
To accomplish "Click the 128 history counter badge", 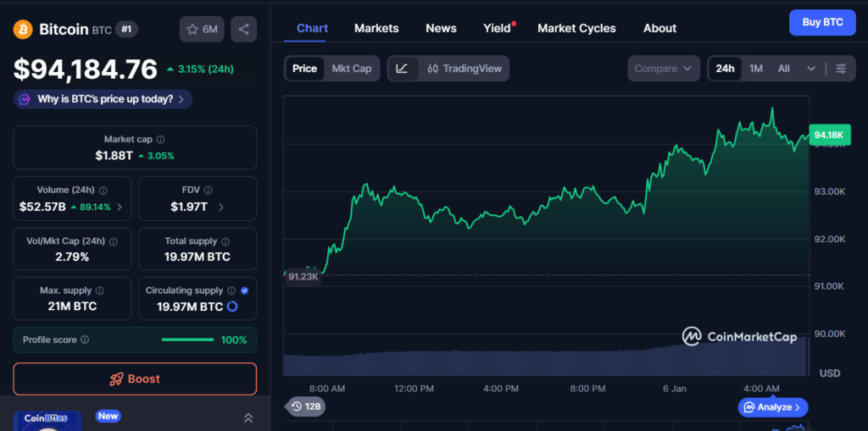I will click(305, 406).
